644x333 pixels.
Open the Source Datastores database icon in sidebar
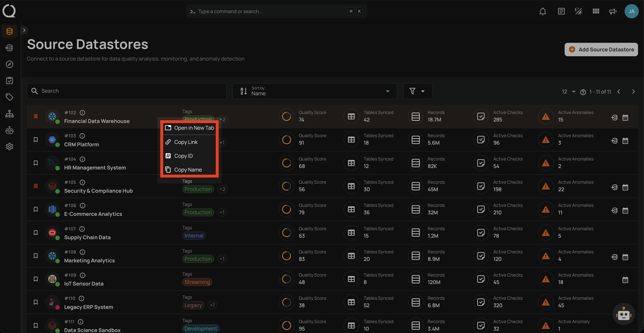pos(9,31)
